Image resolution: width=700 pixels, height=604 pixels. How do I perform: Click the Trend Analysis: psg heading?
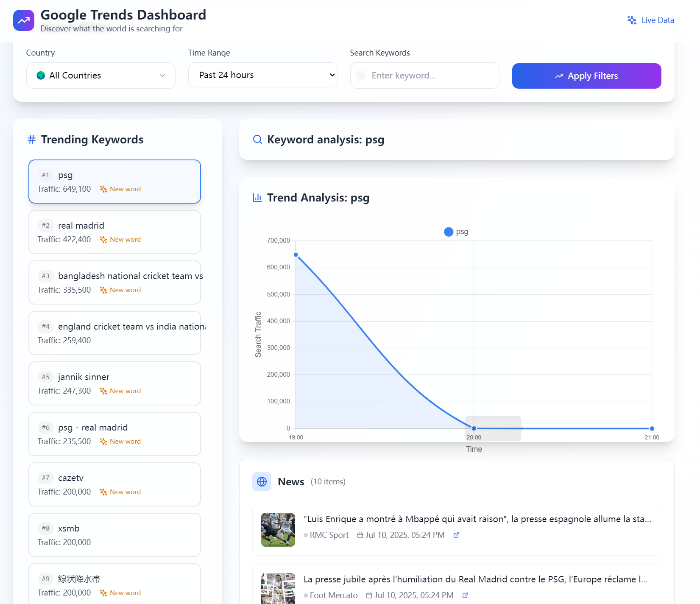tap(318, 198)
